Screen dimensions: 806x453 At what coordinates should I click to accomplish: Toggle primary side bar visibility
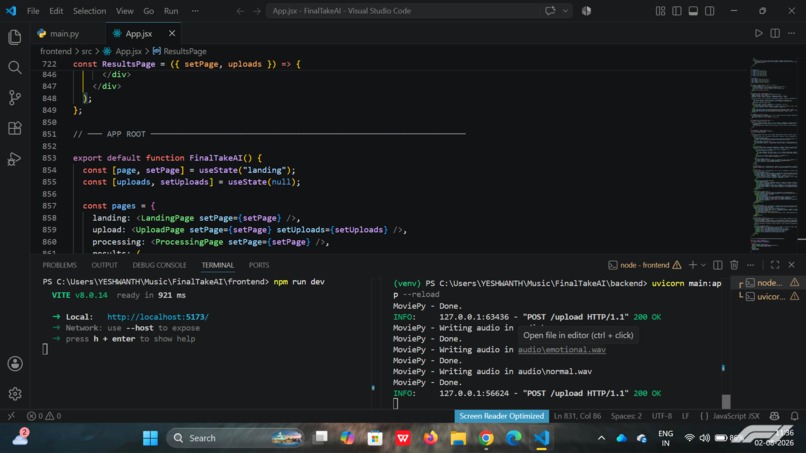click(x=676, y=11)
